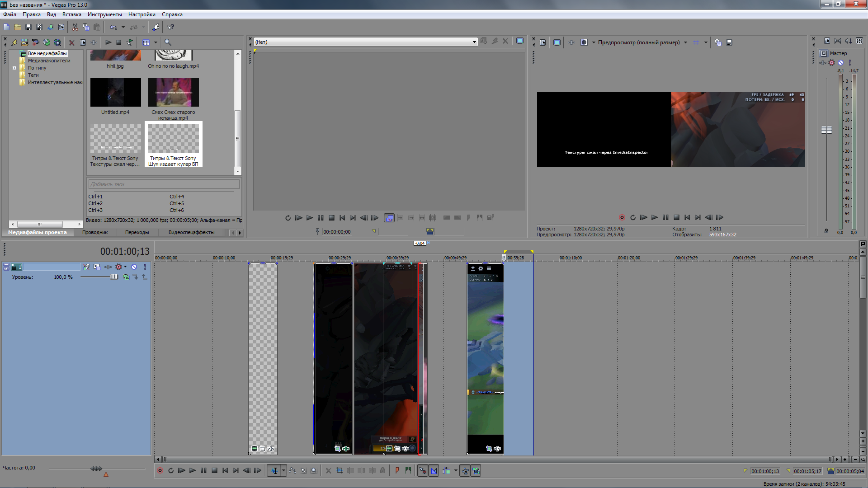Open the 'Вставка' menu
The width and height of the screenshot is (868, 488).
coord(71,14)
